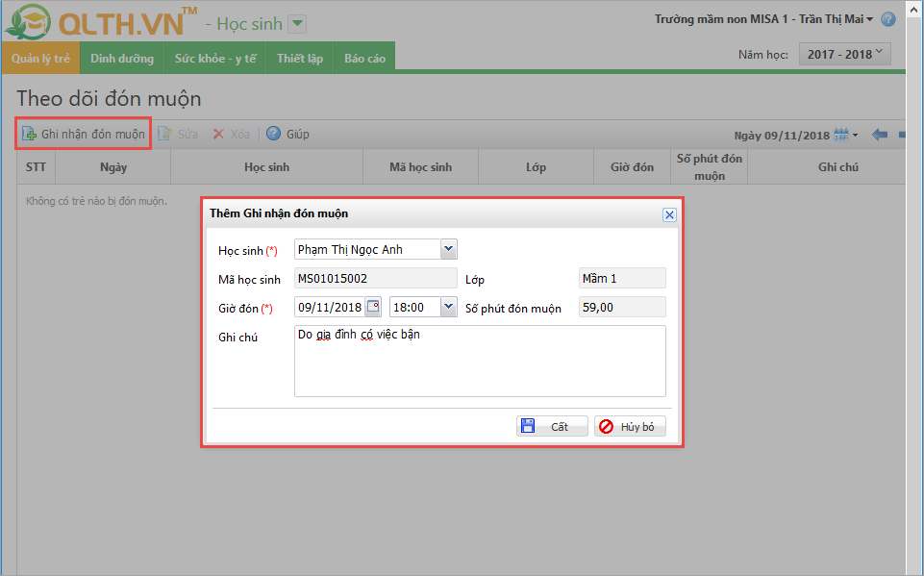Click the Mã học sinh field MS01015002
This screenshot has height=576, width=924.
click(x=375, y=278)
